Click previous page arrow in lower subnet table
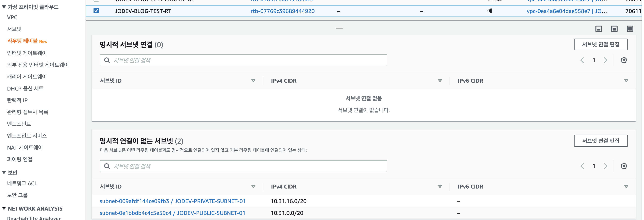 [x=582, y=166]
